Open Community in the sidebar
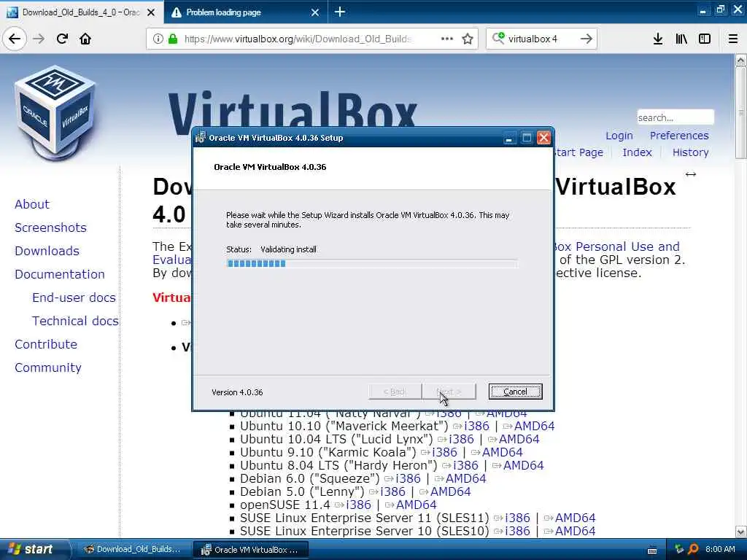 tap(47, 367)
